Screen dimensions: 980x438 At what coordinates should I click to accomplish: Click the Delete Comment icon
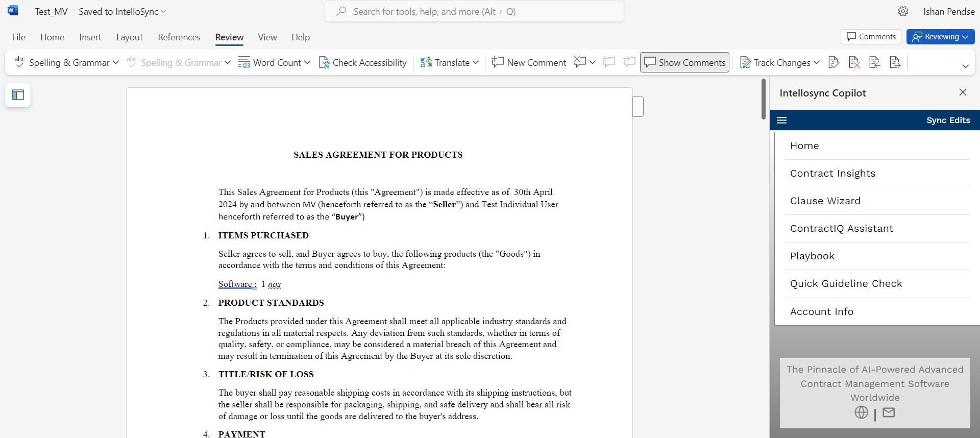coord(579,62)
